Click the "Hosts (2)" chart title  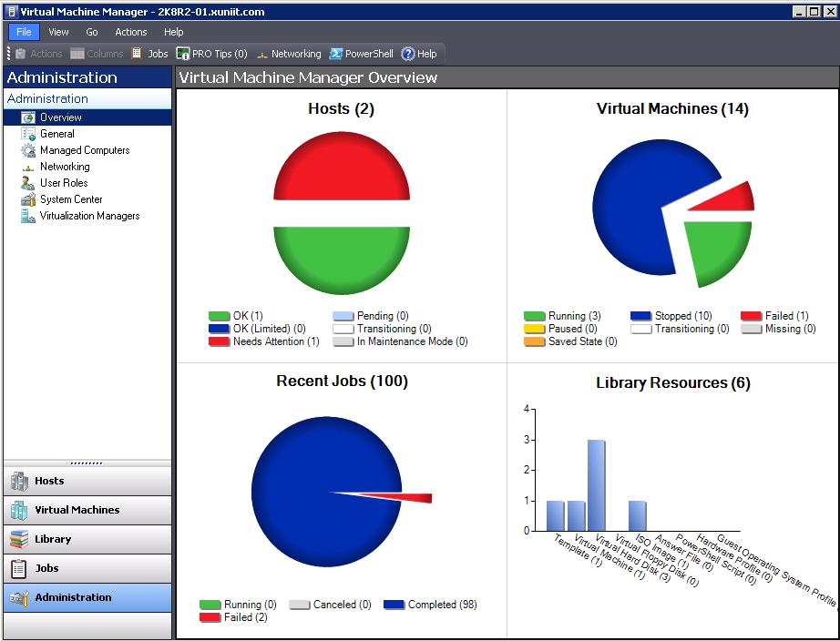342,108
